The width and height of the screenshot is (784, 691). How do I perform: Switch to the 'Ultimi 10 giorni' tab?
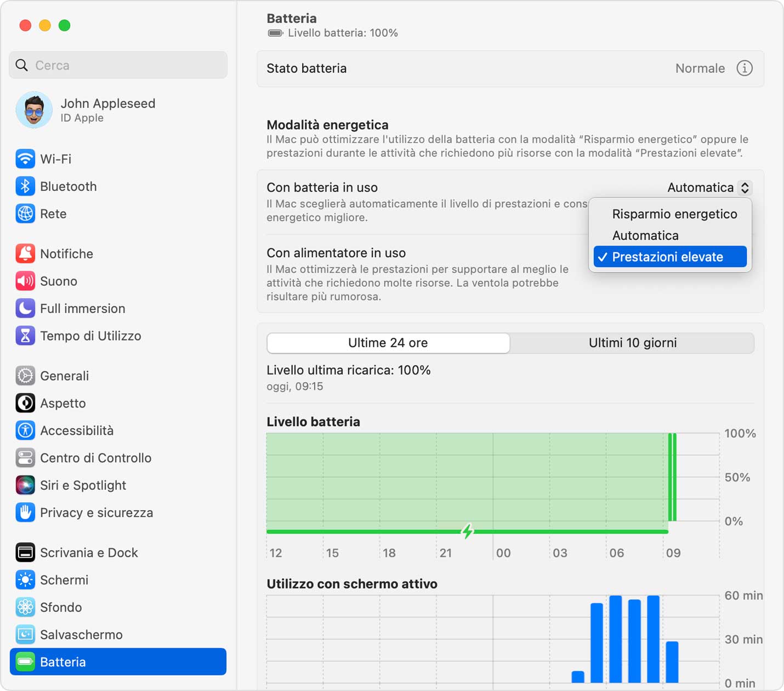click(633, 343)
